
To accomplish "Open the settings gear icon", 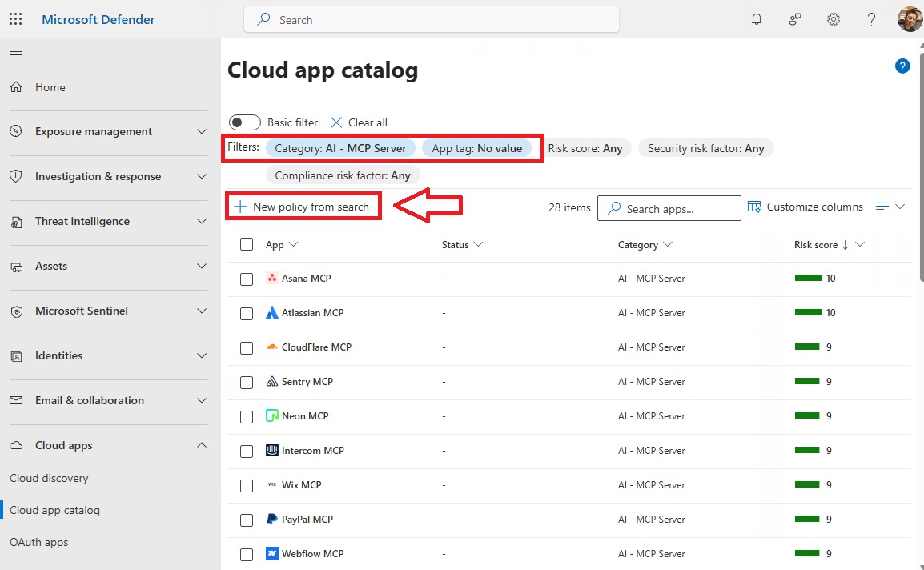I will [x=833, y=18].
